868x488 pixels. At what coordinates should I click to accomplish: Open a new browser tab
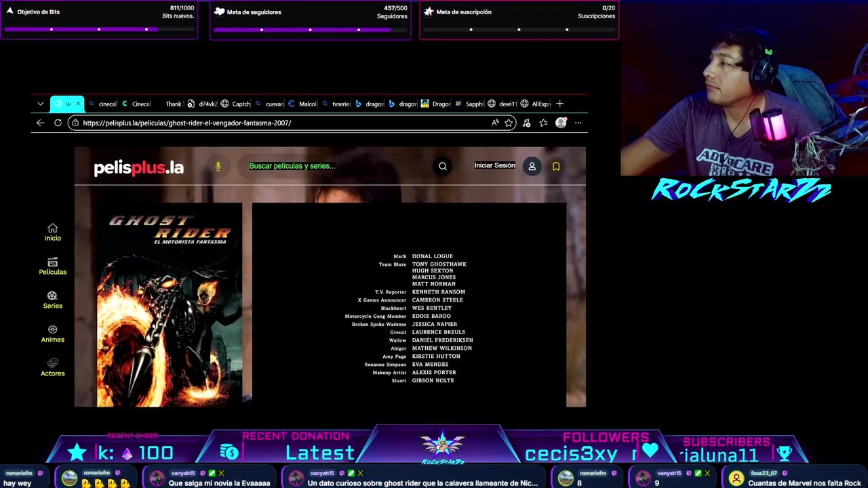click(x=559, y=104)
